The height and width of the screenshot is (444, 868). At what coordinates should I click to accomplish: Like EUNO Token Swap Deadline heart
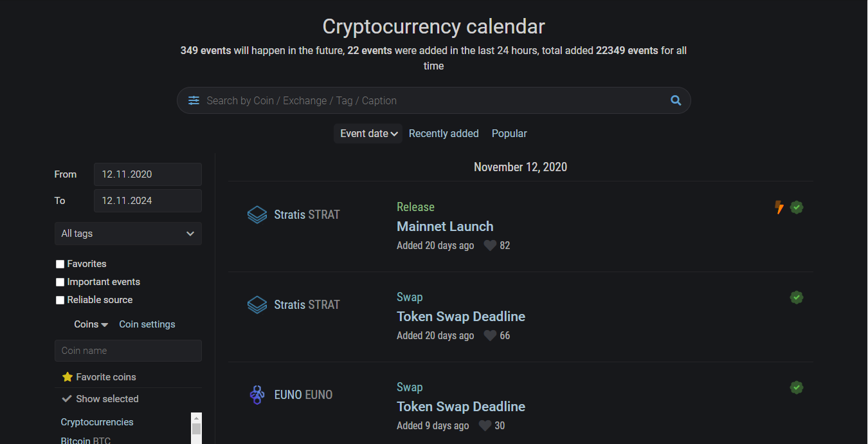485,426
